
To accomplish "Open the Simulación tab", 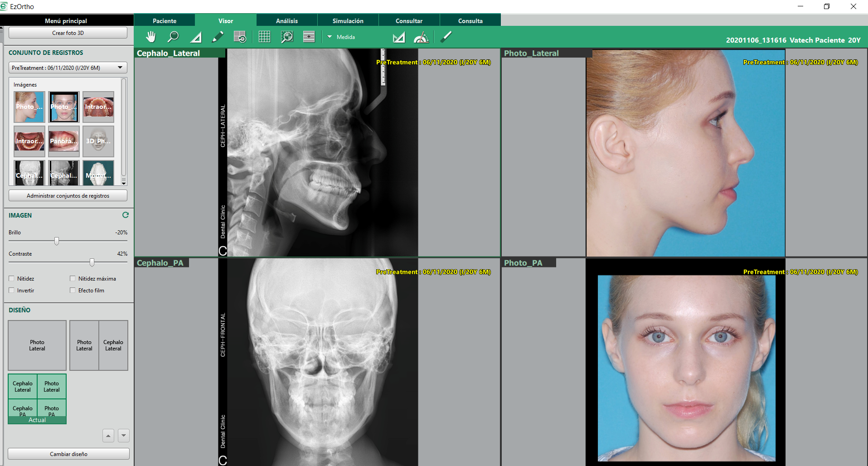I will point(348,21).
